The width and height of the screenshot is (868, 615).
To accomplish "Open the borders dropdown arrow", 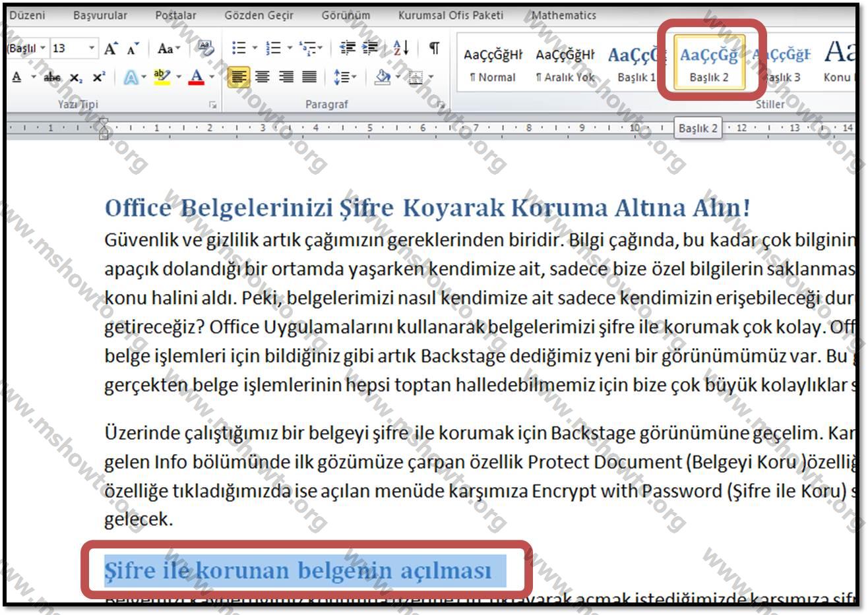I will (431, 78).
